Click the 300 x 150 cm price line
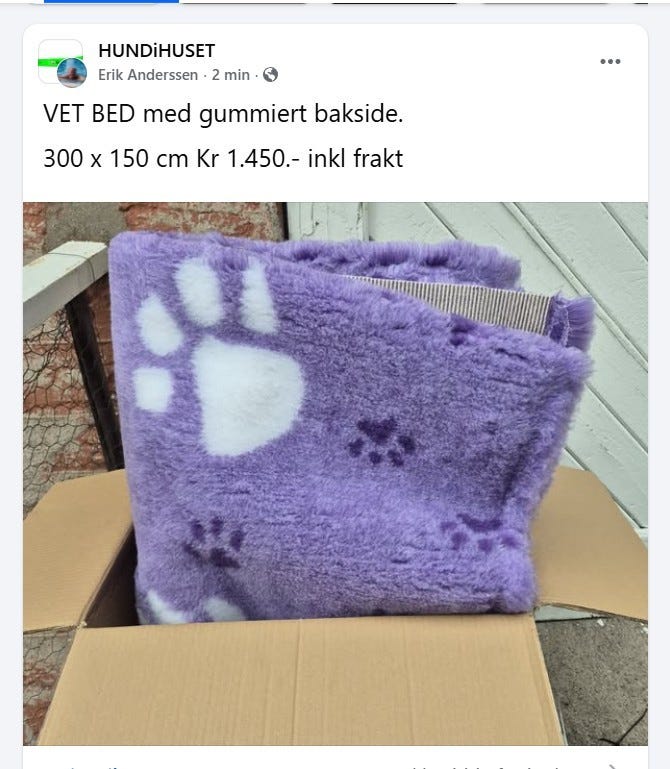Screen dimensions: 670x769 click(223, 158)
